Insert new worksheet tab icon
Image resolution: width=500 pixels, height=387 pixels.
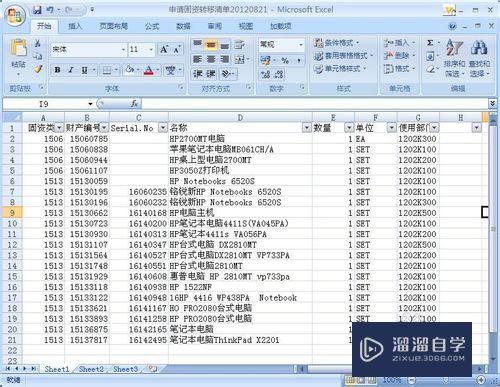[x=153, y=369]
